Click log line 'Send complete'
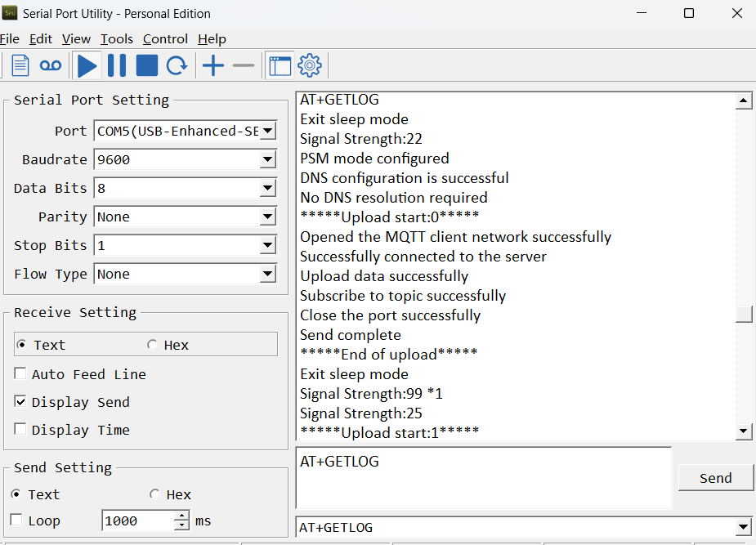The height and width of the screenshot is (545, 756). (351, 335)
